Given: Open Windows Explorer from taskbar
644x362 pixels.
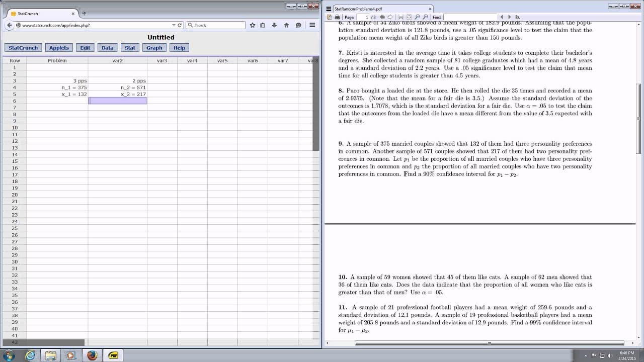Looking at the screenshot, I should (x=51, y=355).
